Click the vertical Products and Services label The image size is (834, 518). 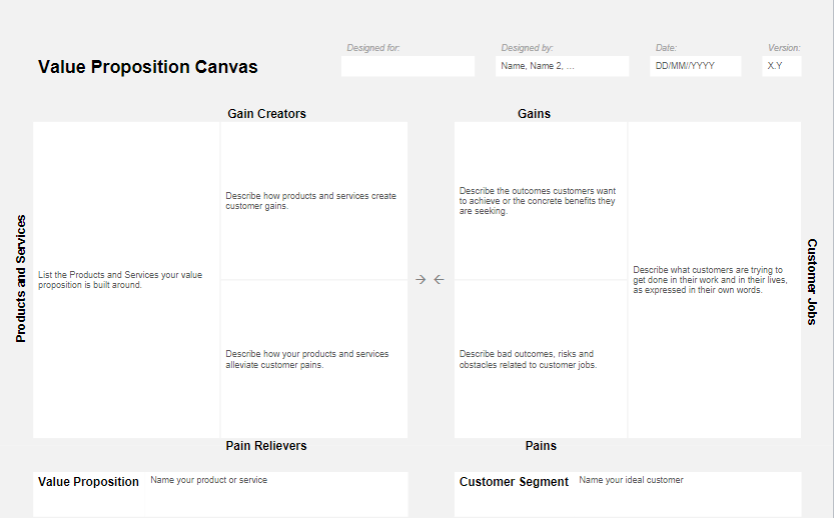[20, 279]
